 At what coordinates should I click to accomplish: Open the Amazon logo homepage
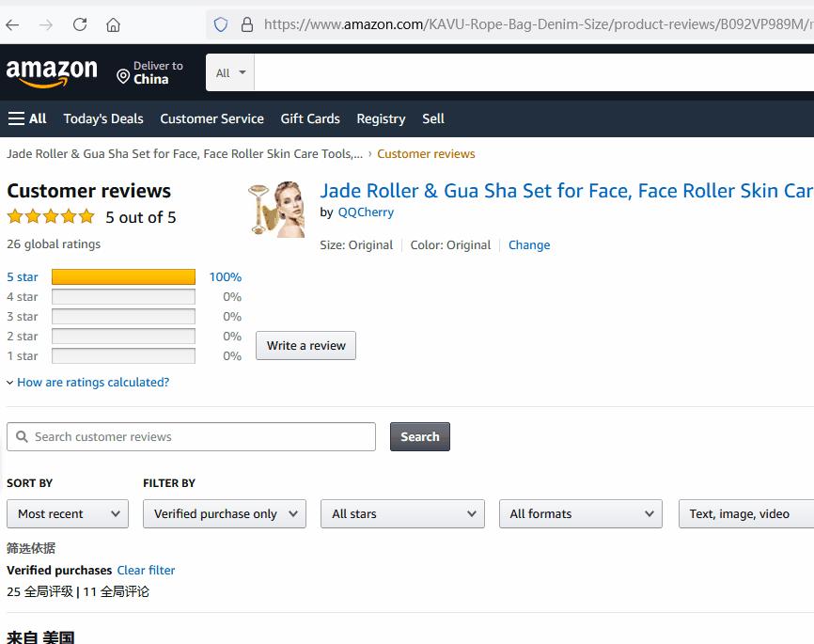52,72
